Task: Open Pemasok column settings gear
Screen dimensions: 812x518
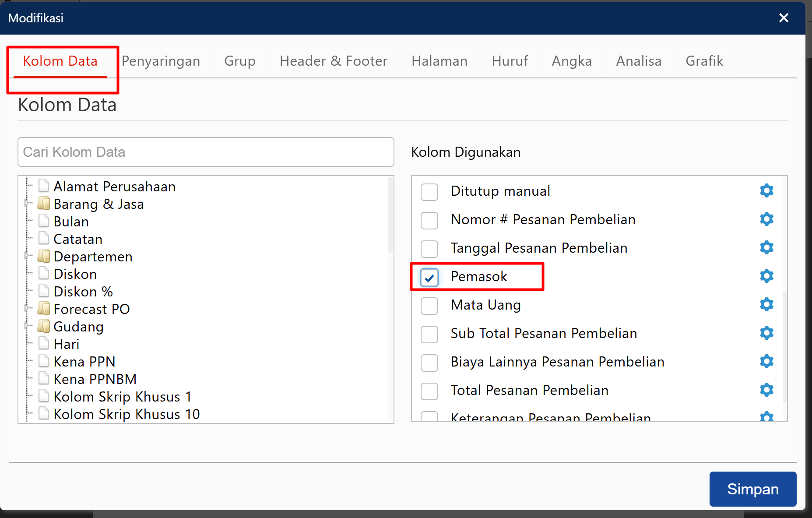Action: (766, 276)
